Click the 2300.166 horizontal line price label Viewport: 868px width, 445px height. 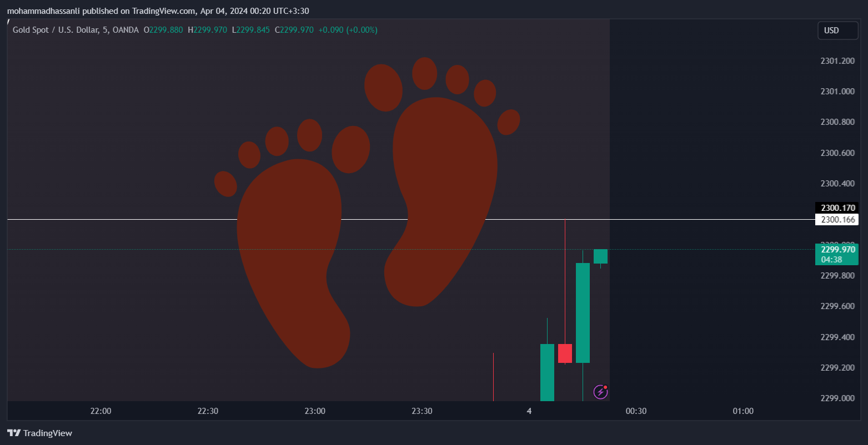click(837, 220)
